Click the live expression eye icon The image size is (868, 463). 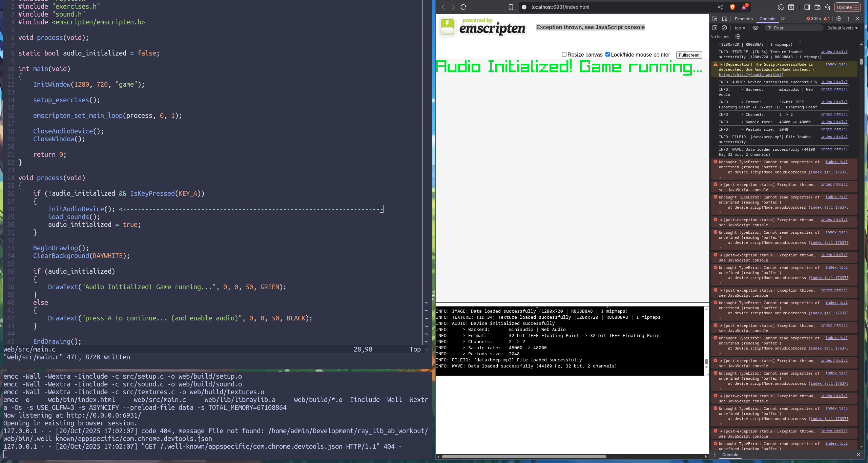tap(756, 28)
